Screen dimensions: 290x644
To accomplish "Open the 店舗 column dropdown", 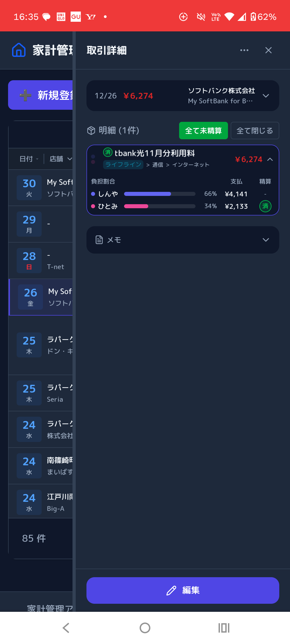I will coord(61,159).
